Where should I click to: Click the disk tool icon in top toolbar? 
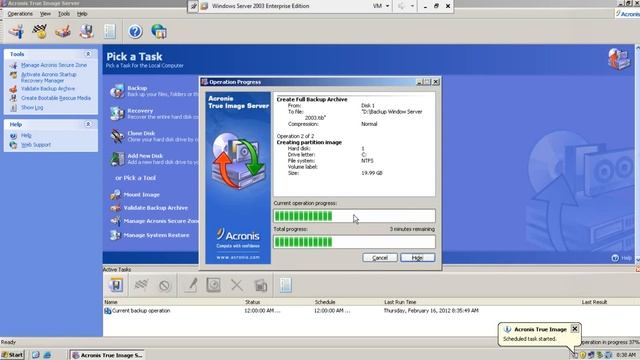87,31
